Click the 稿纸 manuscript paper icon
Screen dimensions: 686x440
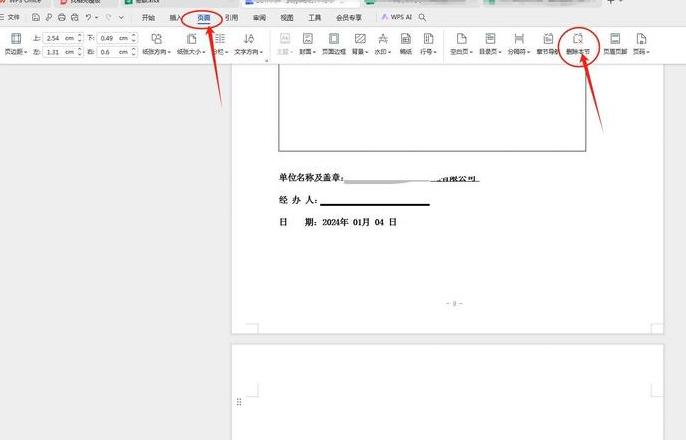[x=406, y=44]
